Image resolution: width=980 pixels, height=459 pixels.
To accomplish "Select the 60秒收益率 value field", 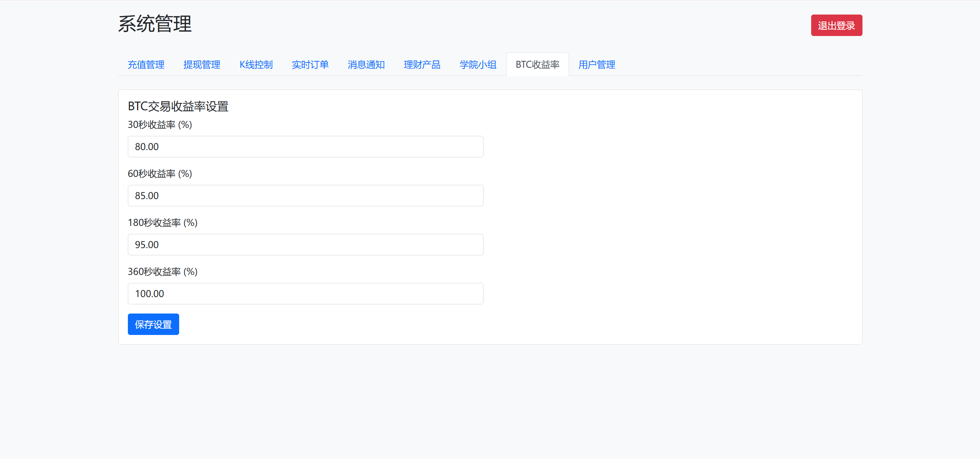I will pyautogui.click(x=305, y=196).
